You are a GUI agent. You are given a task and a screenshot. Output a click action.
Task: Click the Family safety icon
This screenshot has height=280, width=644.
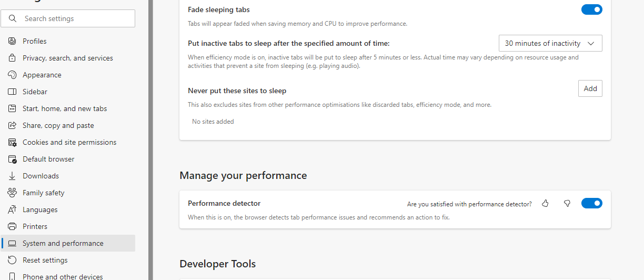click(12, 193)
